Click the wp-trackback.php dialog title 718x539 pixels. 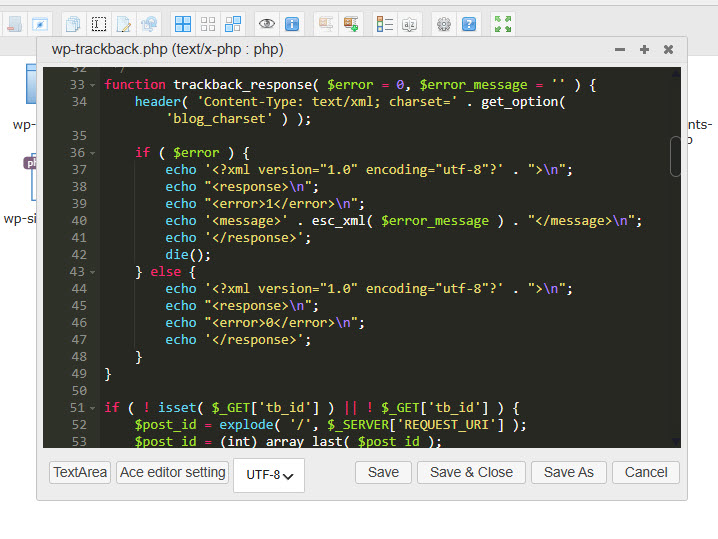click(x=168, y=49)
